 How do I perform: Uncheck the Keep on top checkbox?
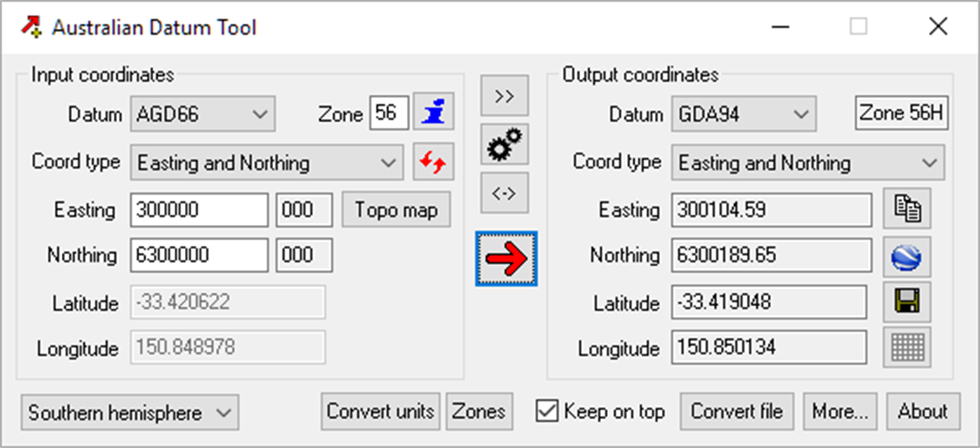point(546,412)
